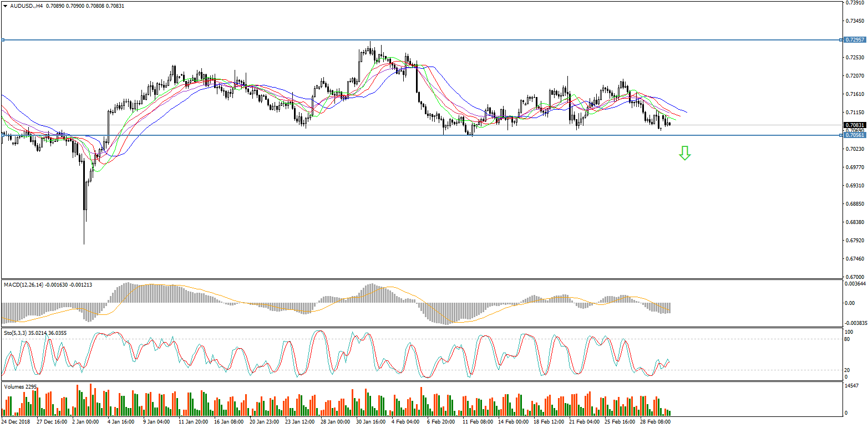The width and height of the screenshot is (868, 428).
Task: Open the dropdown triangle beside AUDUSD,H4
Action: pos(5,6)
